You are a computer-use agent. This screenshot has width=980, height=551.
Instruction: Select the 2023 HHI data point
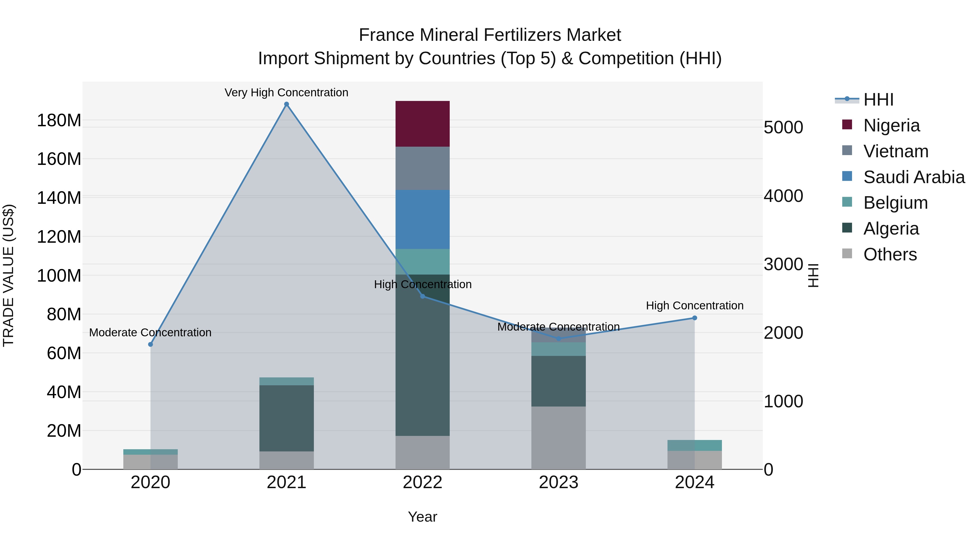(559, 338)
